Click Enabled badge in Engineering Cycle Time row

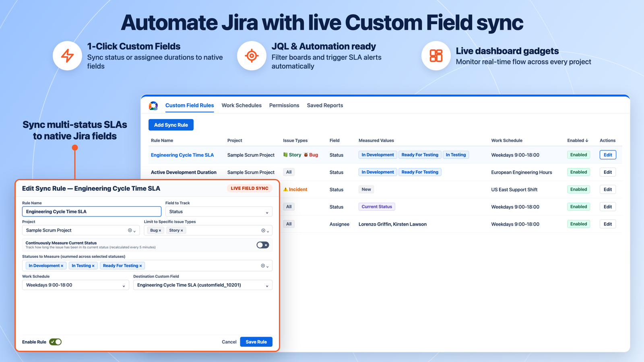tap(578, 155)
